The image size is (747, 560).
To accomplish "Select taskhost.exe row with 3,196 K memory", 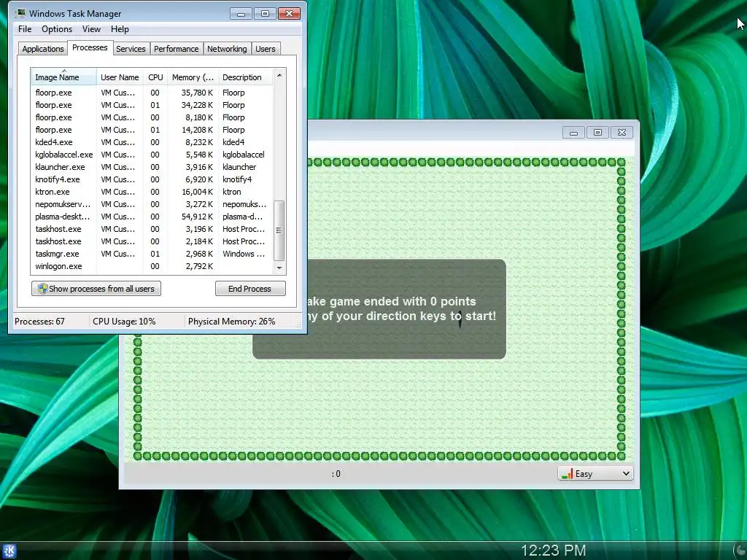I will click(x=152, y=229).
